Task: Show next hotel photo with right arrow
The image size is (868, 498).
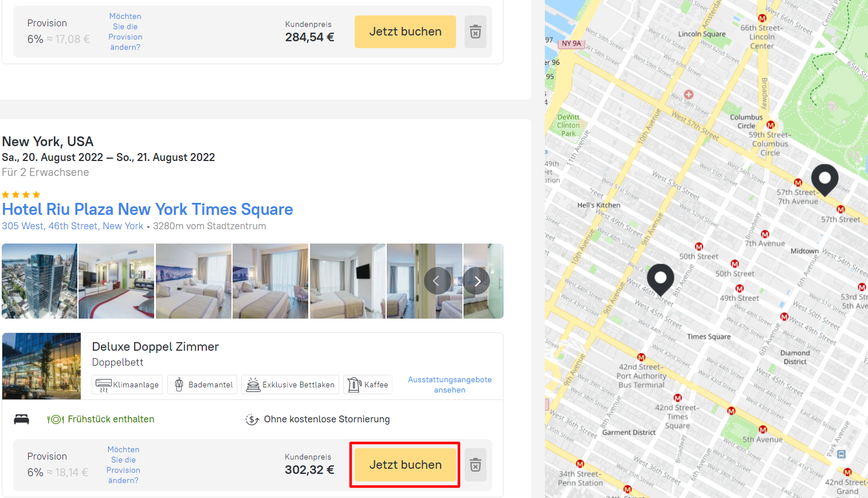Action: coord(477,281)
